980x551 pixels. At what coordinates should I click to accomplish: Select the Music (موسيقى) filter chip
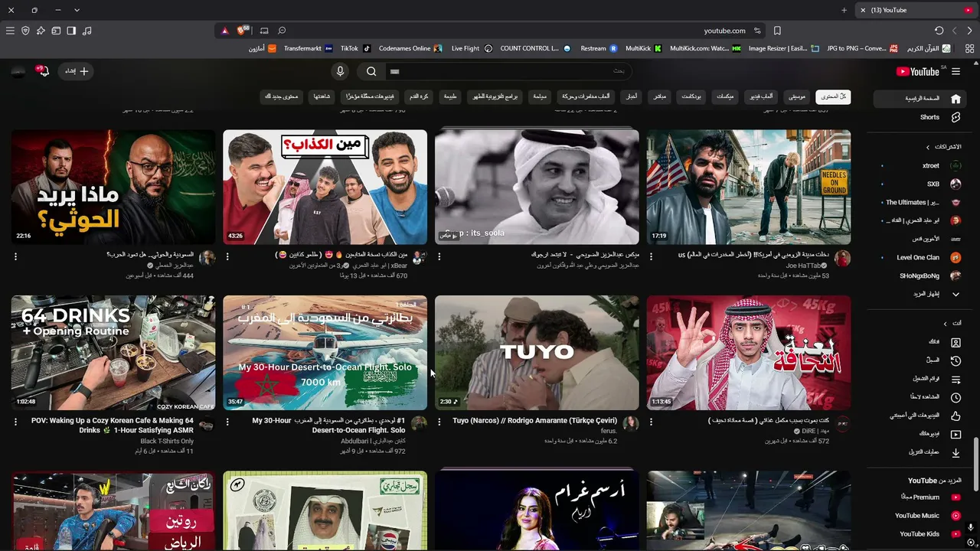[797, 97]
